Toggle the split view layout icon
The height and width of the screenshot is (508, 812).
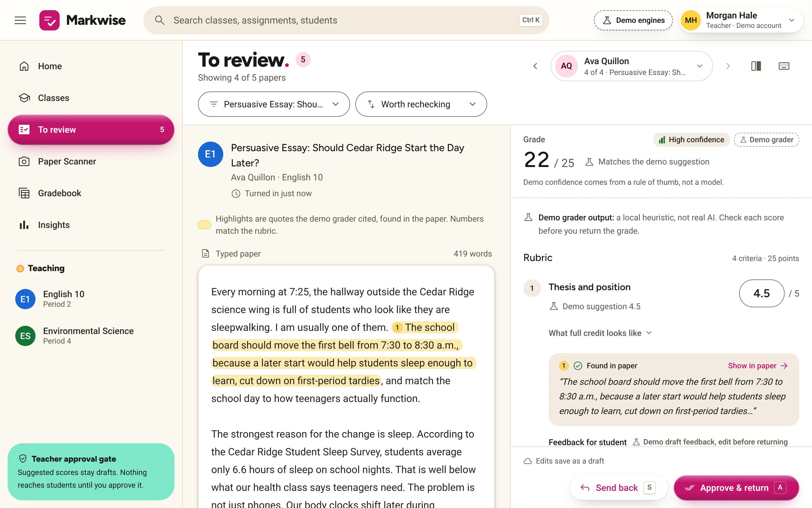756,66
